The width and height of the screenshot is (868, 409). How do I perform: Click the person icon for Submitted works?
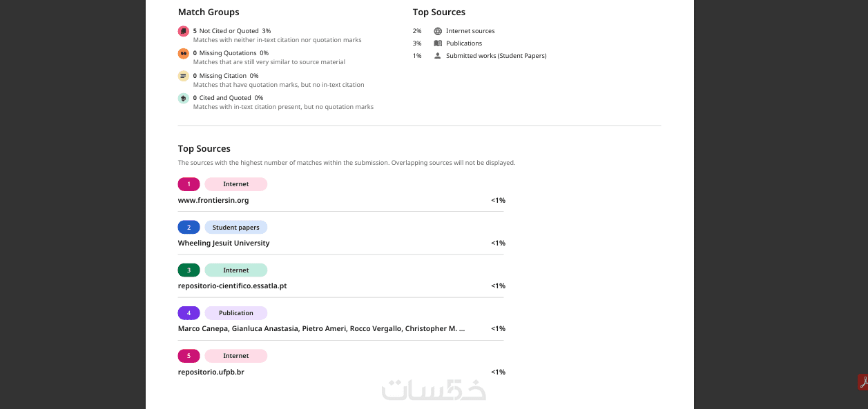pyautogui.click(x=438, y=56)
